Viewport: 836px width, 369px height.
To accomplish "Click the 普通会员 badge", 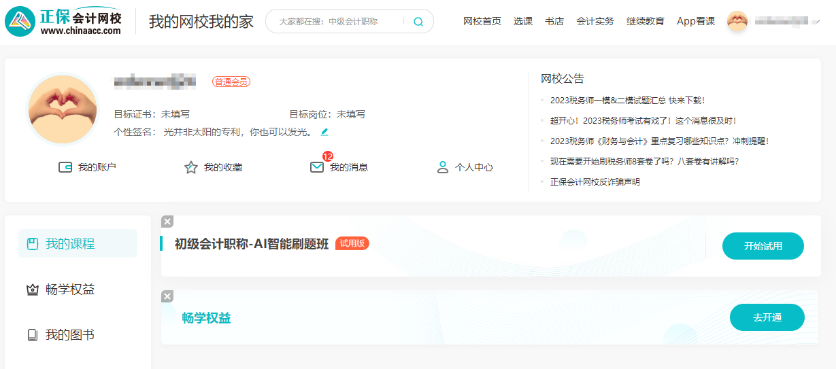I will pyautogui.click(x=231, y=82).
